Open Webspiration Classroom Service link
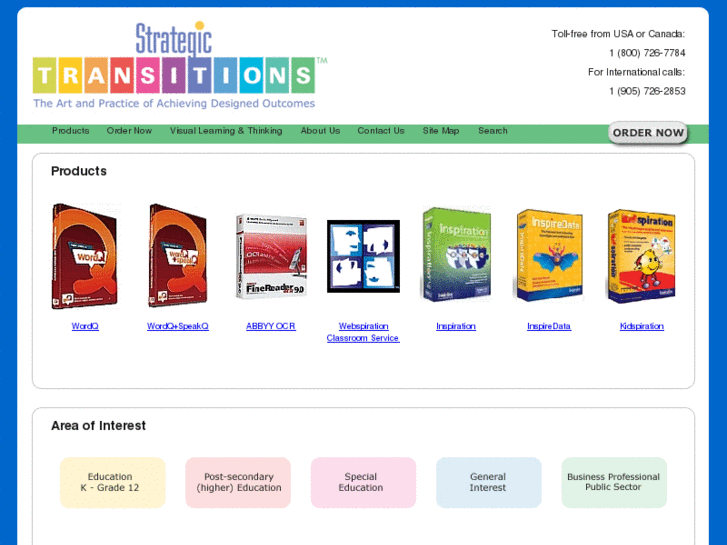The height and width of the screenshot is (545, 727). (363, 332)
